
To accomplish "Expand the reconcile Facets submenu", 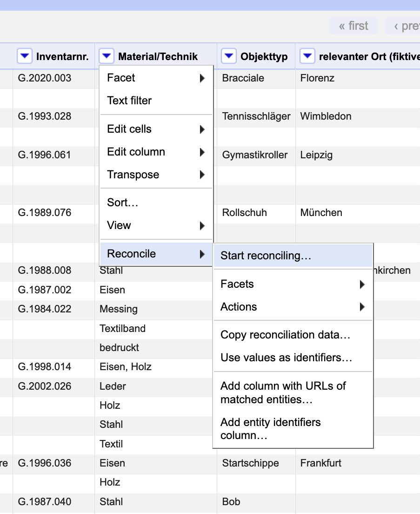I will click(293, 284).
